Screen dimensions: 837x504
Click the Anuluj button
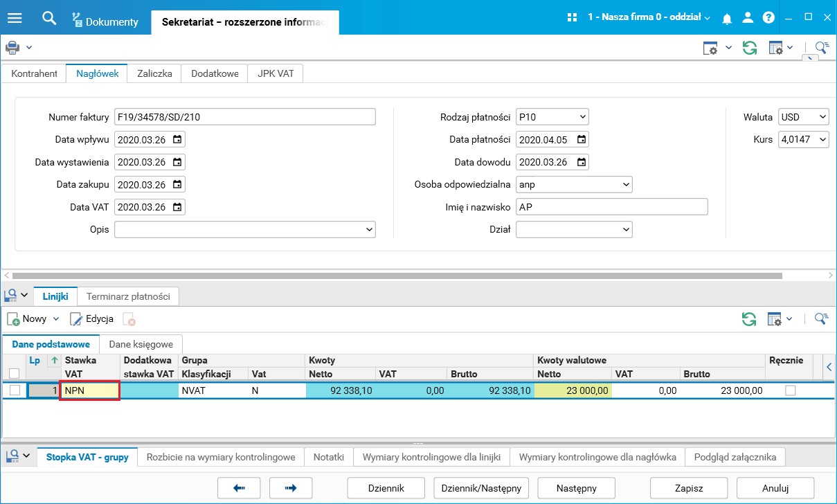775,488
